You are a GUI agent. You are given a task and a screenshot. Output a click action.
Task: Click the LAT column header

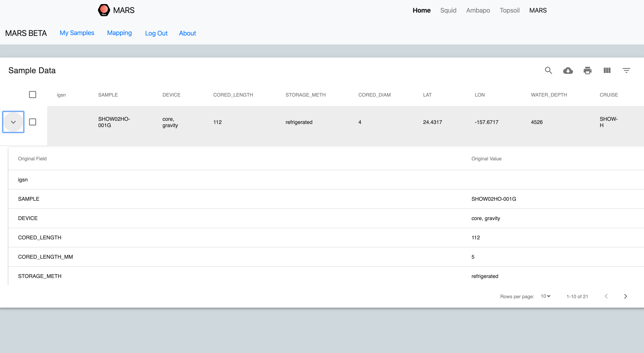(x=427, y=95)
